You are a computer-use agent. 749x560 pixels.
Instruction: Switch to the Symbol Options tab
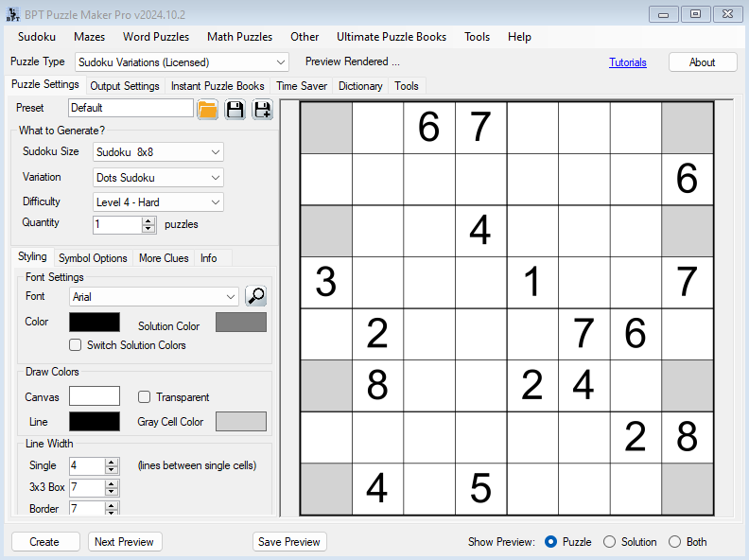93,258
